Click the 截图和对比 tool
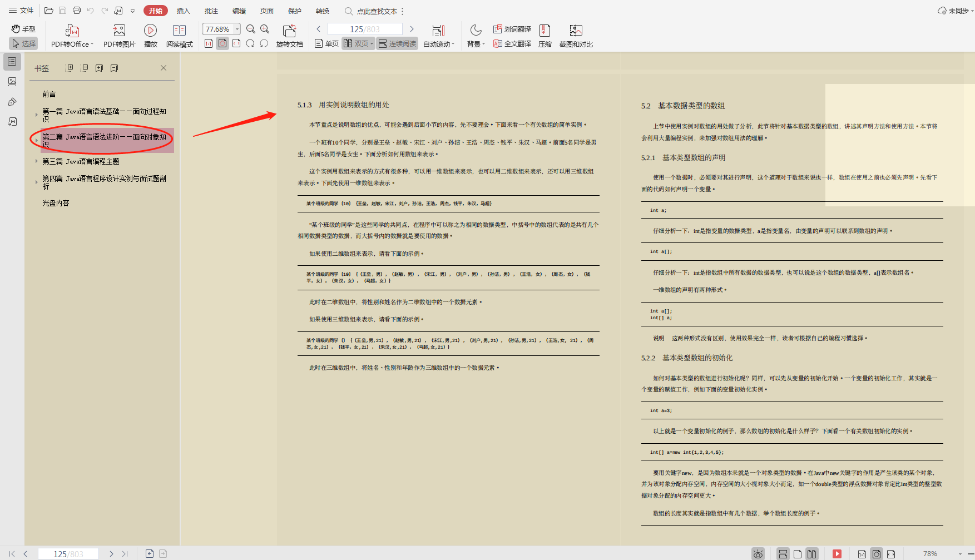 click(576, 37)
